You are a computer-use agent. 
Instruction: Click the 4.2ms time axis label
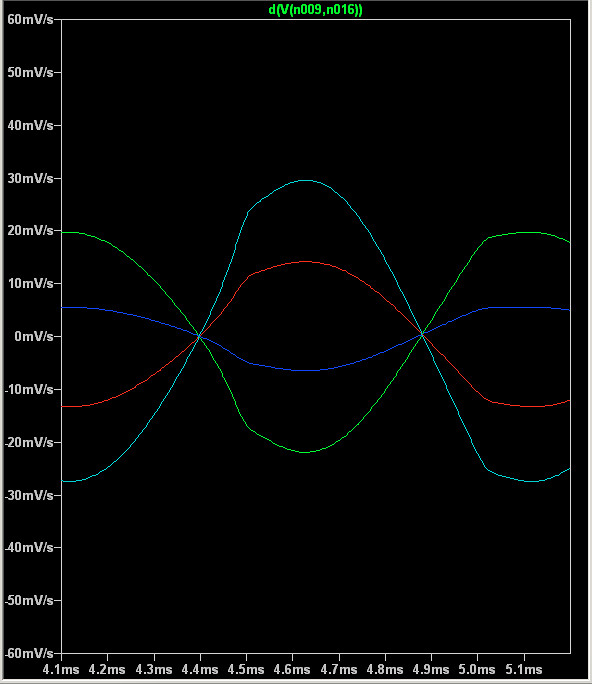point(107,670)
